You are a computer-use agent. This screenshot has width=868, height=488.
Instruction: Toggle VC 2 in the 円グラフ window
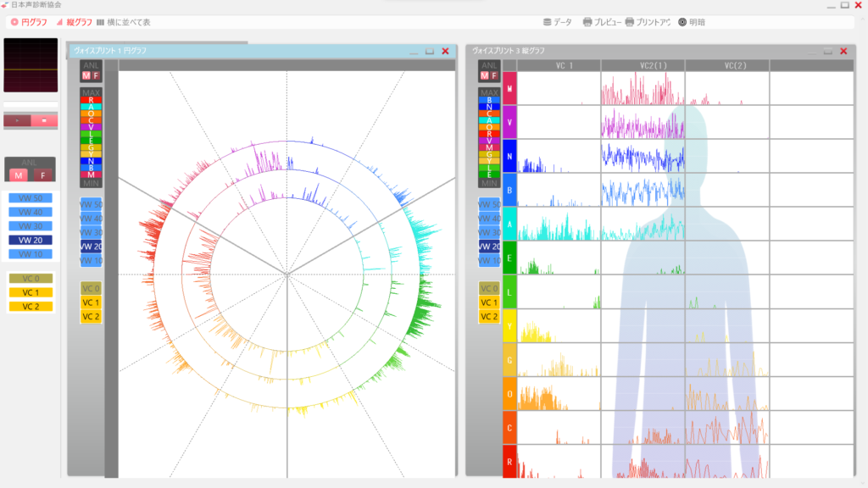tap(92, 317)
